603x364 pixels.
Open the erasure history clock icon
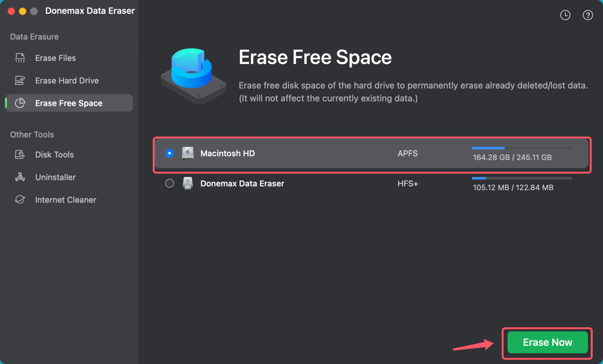click(x=565, y=15)
